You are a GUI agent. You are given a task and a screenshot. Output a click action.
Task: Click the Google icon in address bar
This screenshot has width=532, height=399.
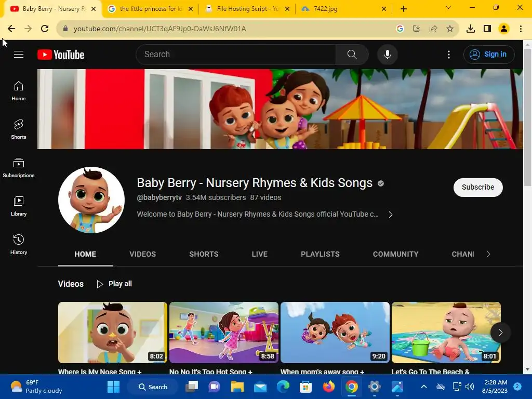point(400,29)
